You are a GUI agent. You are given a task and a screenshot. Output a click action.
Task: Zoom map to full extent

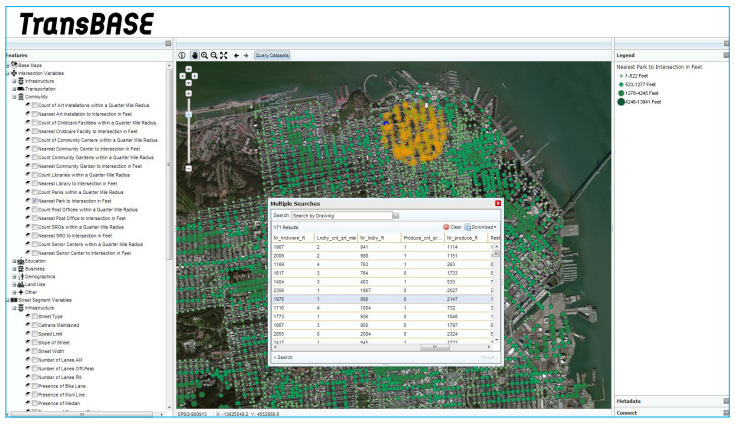tap(223, 55)
